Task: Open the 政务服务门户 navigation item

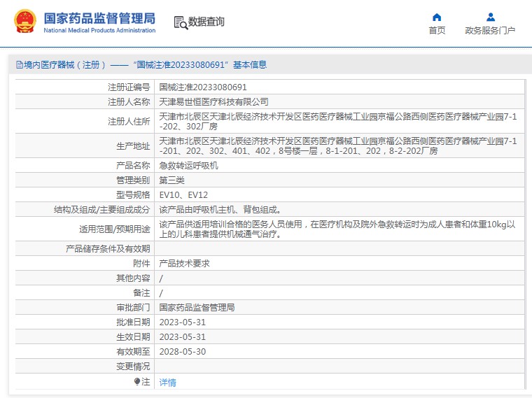Action: click(x=490, y=31)
